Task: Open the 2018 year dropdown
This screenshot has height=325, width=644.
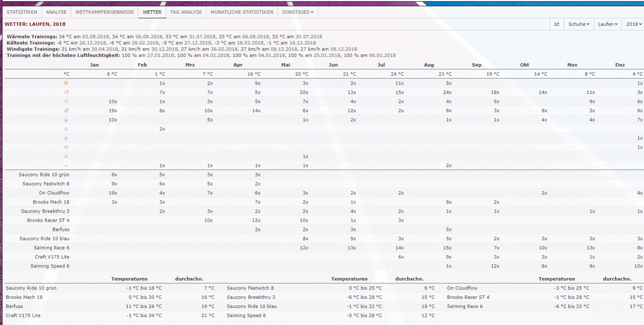Action: 634,24
